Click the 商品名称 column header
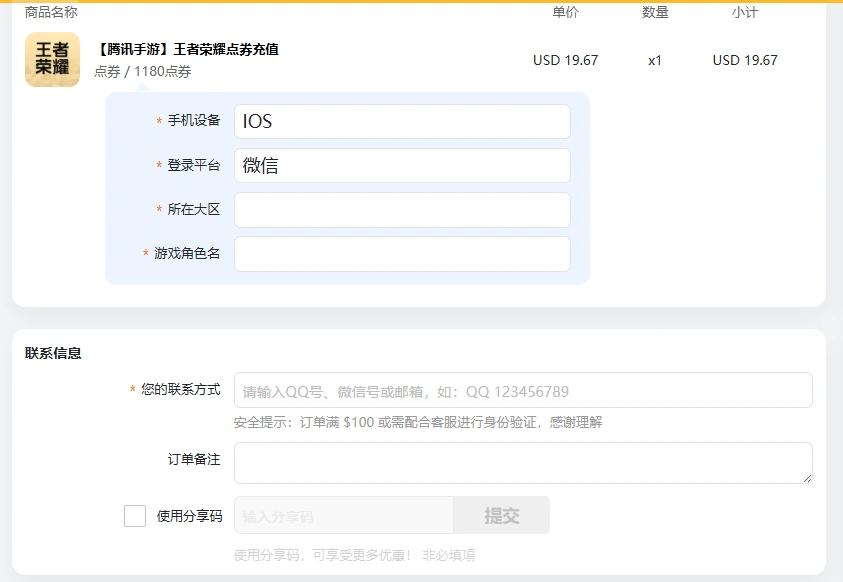 [51, 12]
